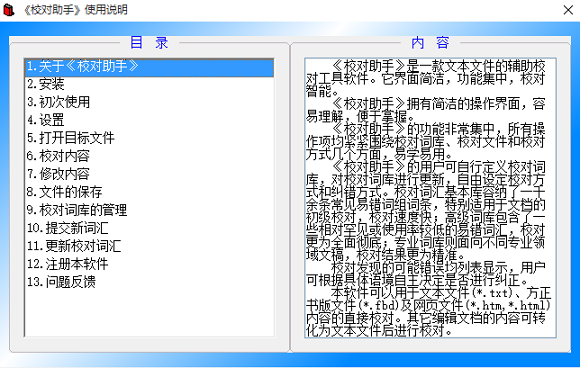This screenshot has height=368, width=580.
Task: Select the "10.提交新词汇" entry
Action: 150,228
